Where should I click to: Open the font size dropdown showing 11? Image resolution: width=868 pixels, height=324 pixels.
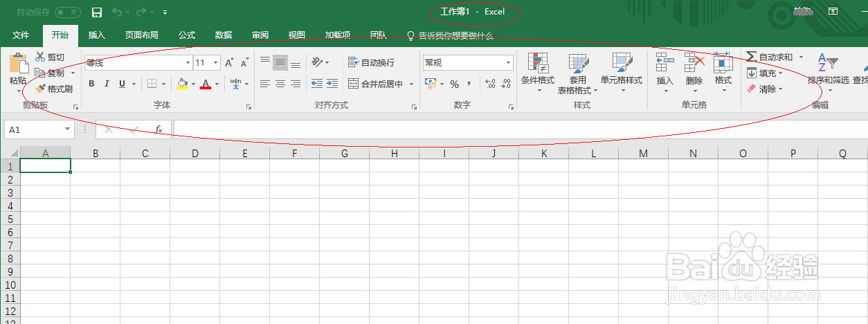pos(215,63)
